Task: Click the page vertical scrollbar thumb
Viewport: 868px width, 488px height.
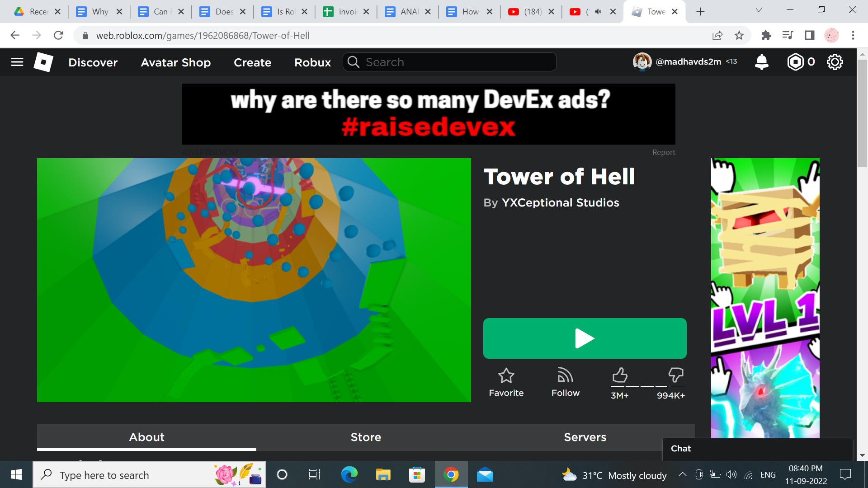Action: [x=862, y=113]
